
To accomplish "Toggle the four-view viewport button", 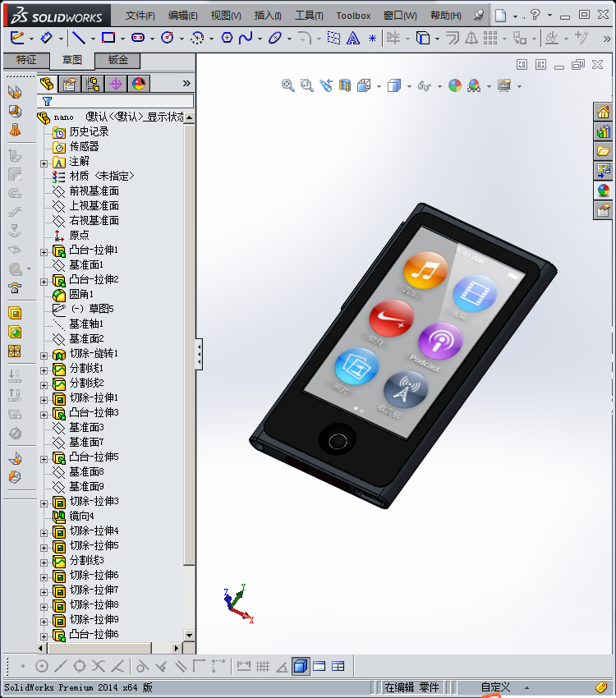I will coord(338,667).
